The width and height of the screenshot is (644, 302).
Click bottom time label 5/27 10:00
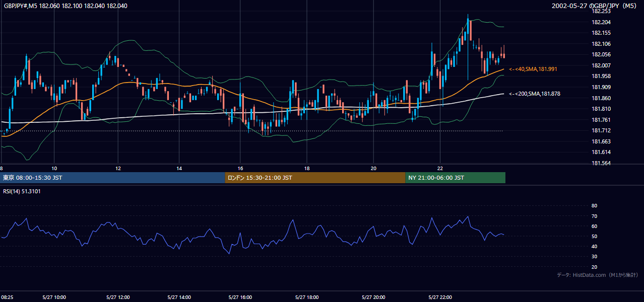pos(54,297)
